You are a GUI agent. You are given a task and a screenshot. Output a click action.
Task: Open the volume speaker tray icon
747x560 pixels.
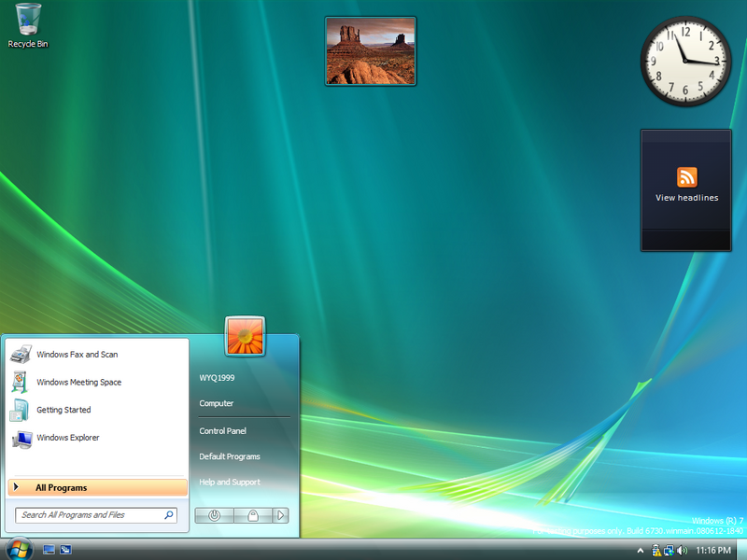pos(682,550)
